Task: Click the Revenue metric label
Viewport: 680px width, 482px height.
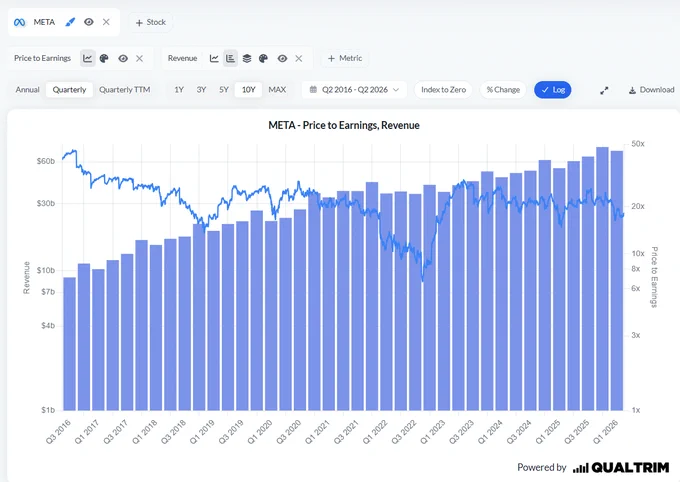Action: 183,58
